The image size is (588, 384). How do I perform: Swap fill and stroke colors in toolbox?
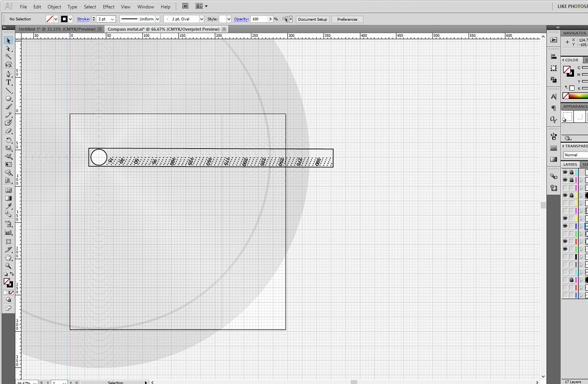[12, 274]
